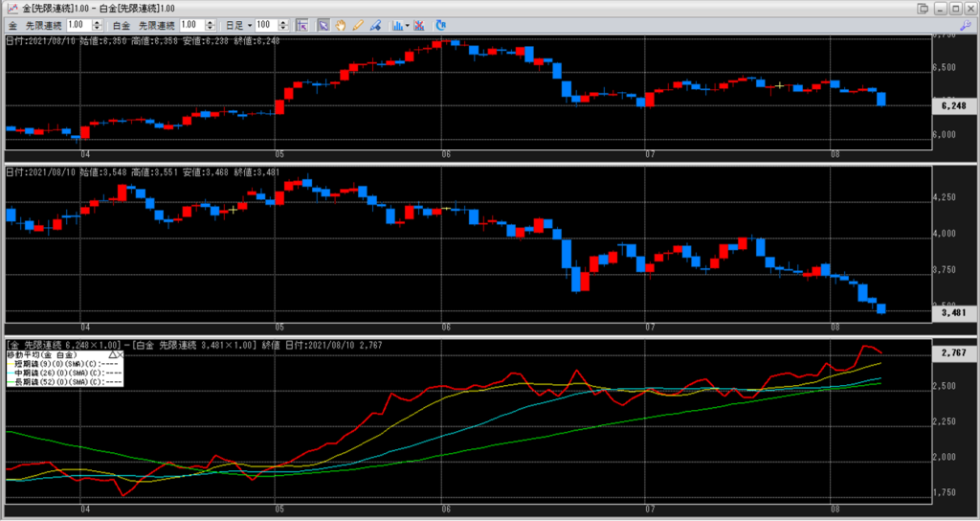Click the 金 symbol button in toolbar
The image size is (980, 521).
(12, 24)
